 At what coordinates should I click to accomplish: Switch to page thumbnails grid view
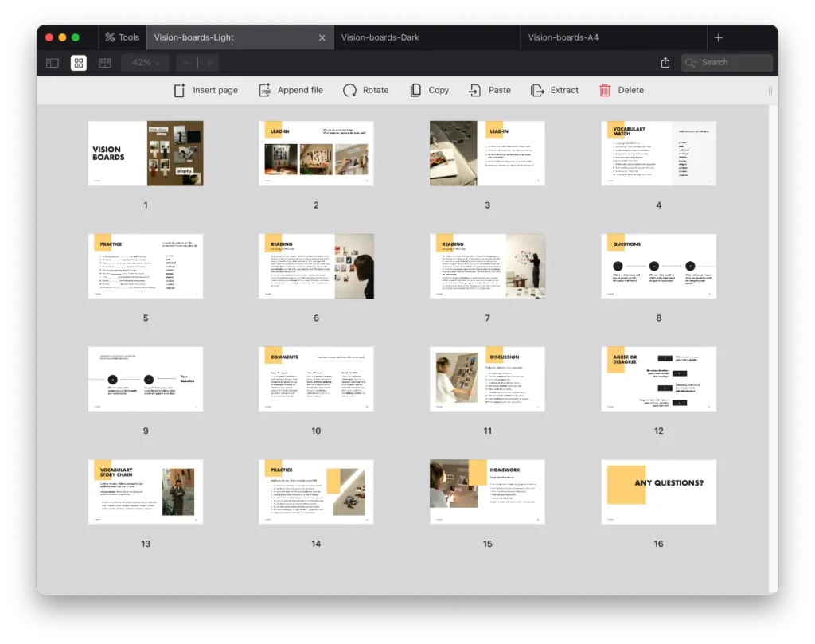click(x=79, y=63)
